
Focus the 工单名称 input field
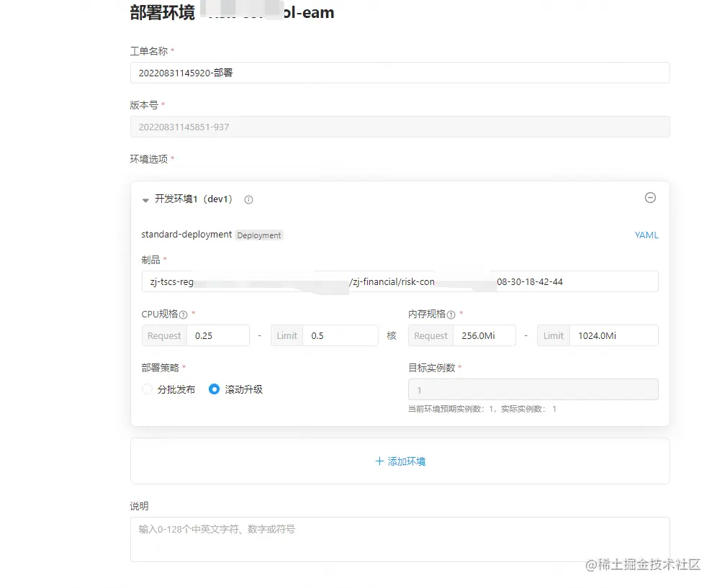(400, 73)
